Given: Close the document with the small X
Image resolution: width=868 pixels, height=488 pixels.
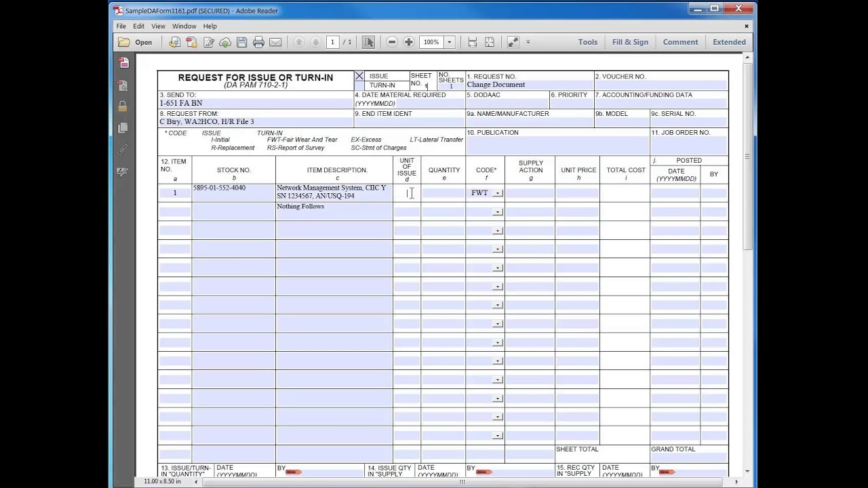Looking at the screenshot, I should click(x=747, y=26).
